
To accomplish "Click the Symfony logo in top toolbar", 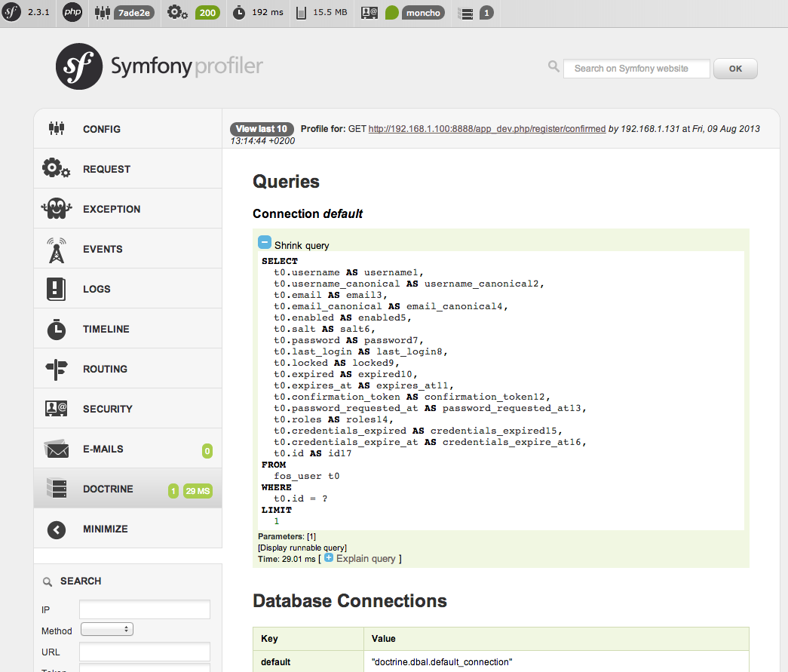I will 11,12.
